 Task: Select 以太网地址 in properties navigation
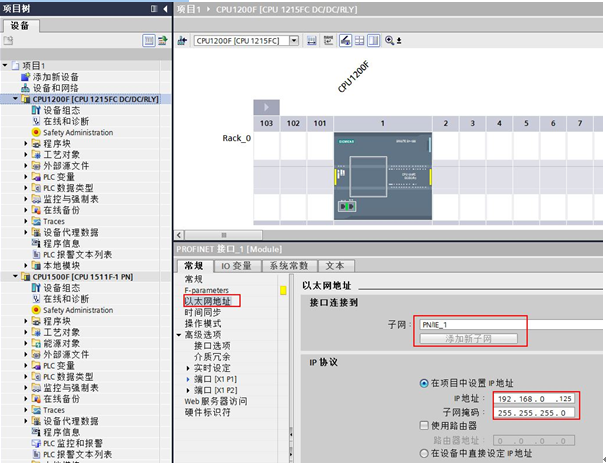click(208, 301)
